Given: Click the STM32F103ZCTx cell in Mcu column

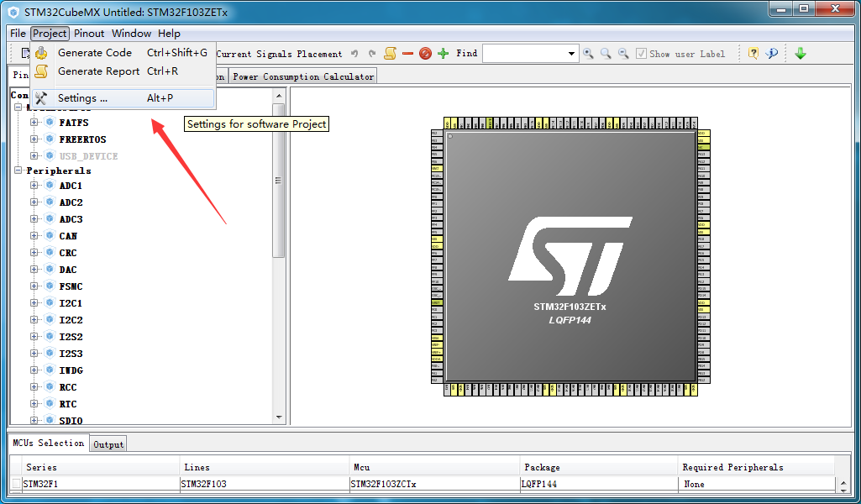Looking at the screenshot, I should click(x=434, y=484).
